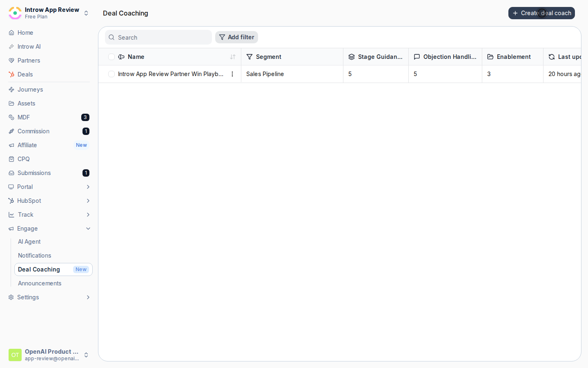Click the Introw AI sparkle icon
Screen dimensions: 588x368
(11, 47)
